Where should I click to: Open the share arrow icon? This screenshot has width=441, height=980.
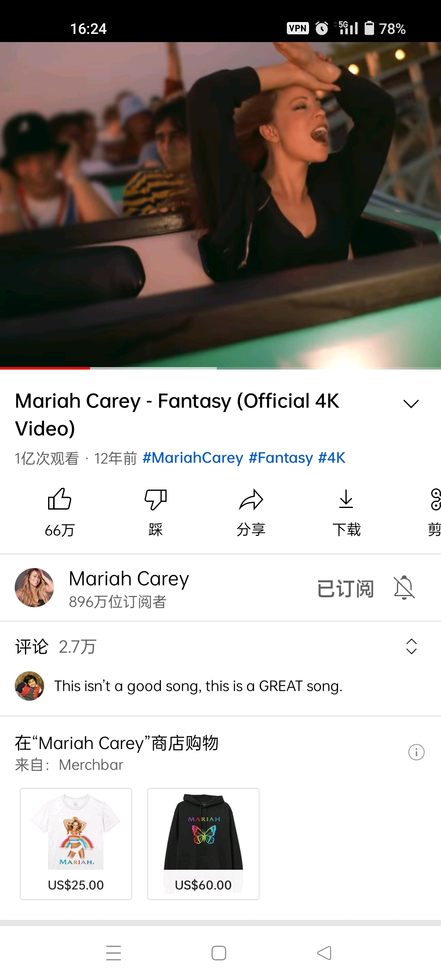(251, 499)
